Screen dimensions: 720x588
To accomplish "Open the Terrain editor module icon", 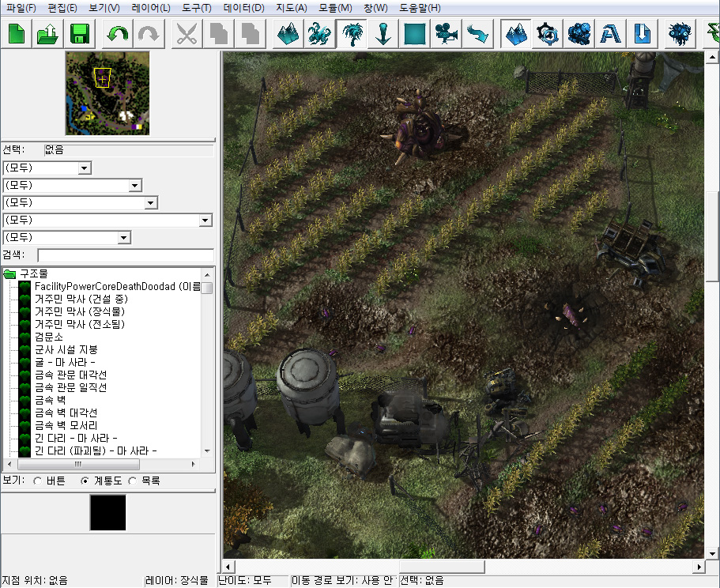I will [x=515, y=34].
